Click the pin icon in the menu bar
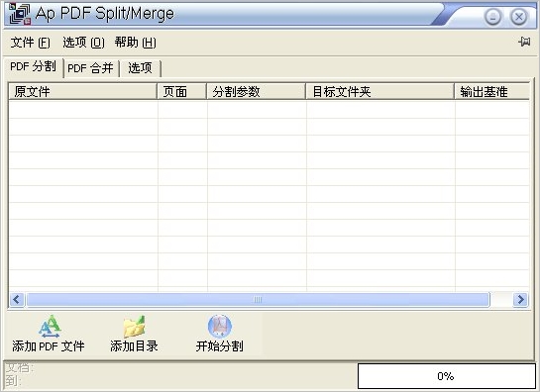The width and height of the screenshot is (540, 392). [524, 42]
